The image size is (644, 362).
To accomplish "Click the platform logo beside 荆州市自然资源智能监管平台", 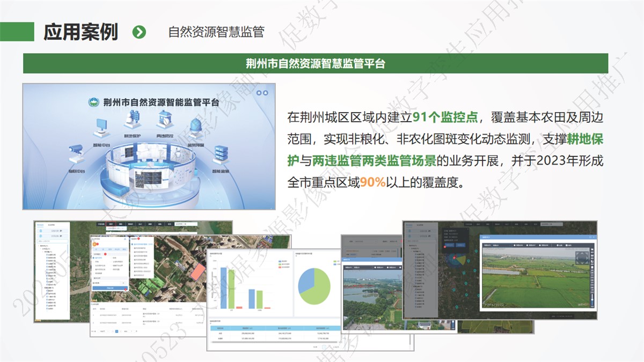I will pos(94,102).
